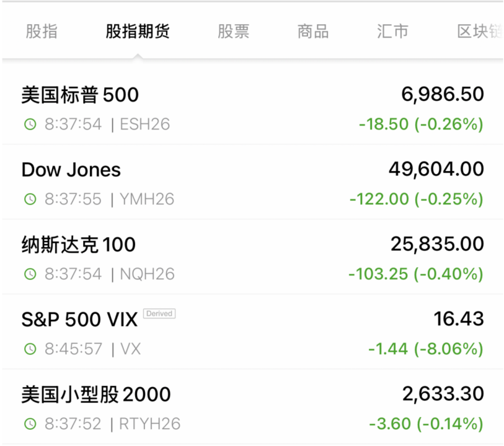Click the clock icon in S&P 500 VIX row
The image size is (504, 446).
point(30,349)
